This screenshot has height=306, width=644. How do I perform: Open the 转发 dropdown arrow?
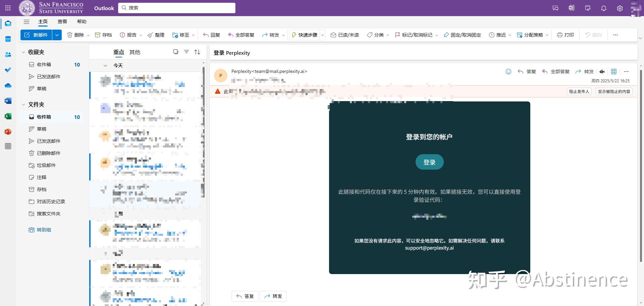tap(284, 35)
